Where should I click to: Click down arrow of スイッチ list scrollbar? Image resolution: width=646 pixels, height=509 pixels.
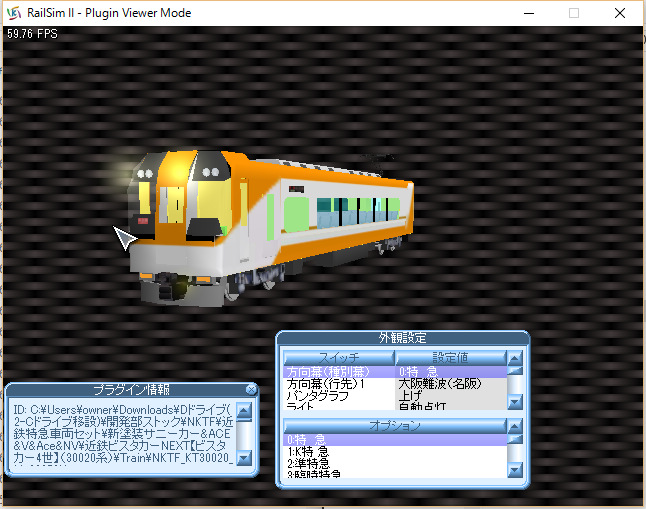point(515,401)
